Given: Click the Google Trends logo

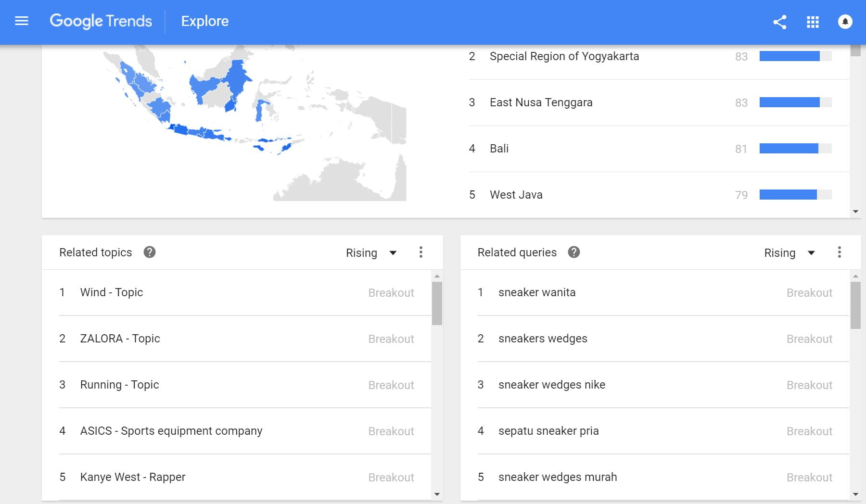Looking at the screenshot, I should click(101, 21).
